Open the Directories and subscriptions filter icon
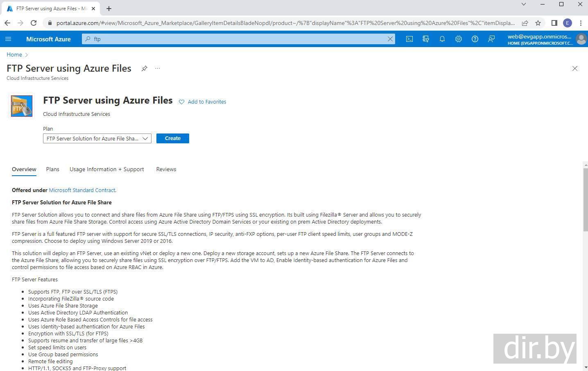 [426, 39]
